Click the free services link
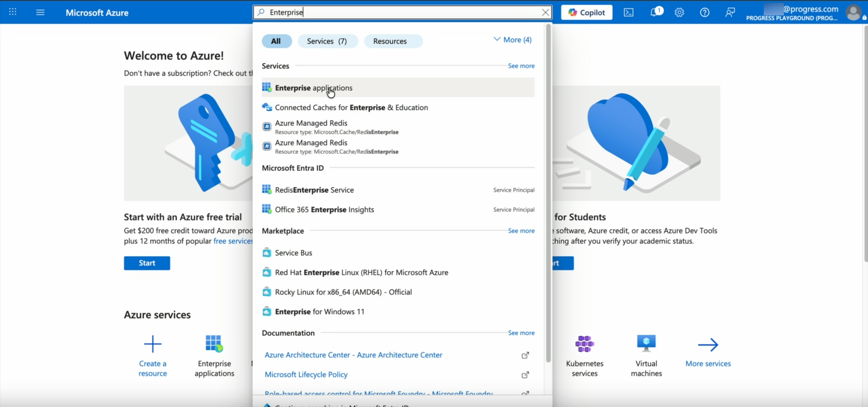The image size is (868, 407). (x=233, y=241)
